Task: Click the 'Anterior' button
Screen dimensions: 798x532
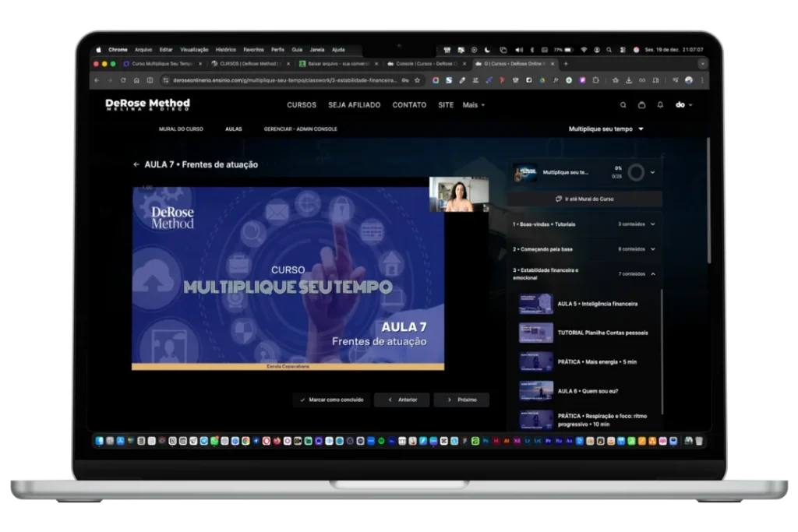Action: click(x=402, y=400)
